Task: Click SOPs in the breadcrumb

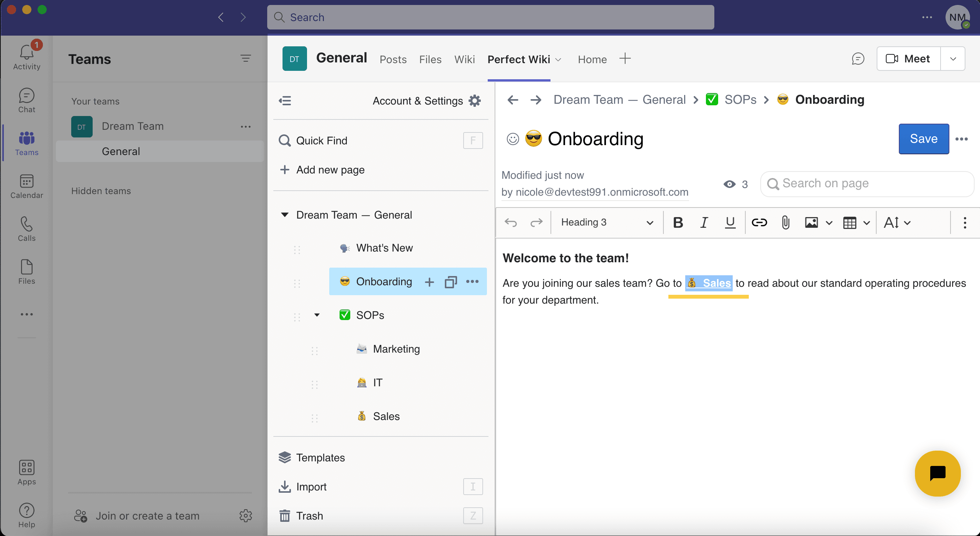Action: pos(740,100)
